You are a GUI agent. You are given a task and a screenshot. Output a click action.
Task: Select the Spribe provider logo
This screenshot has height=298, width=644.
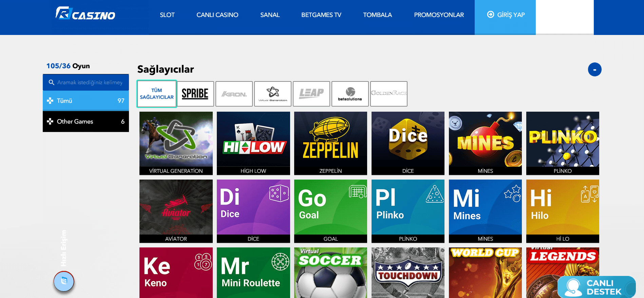[195, 94]
